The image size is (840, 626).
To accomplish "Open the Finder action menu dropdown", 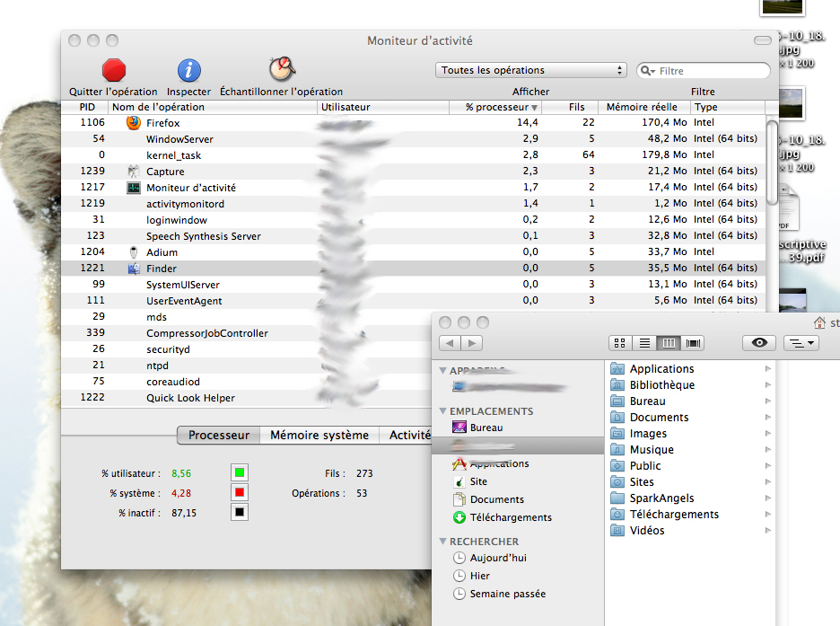I will click(x=801, y=343).
